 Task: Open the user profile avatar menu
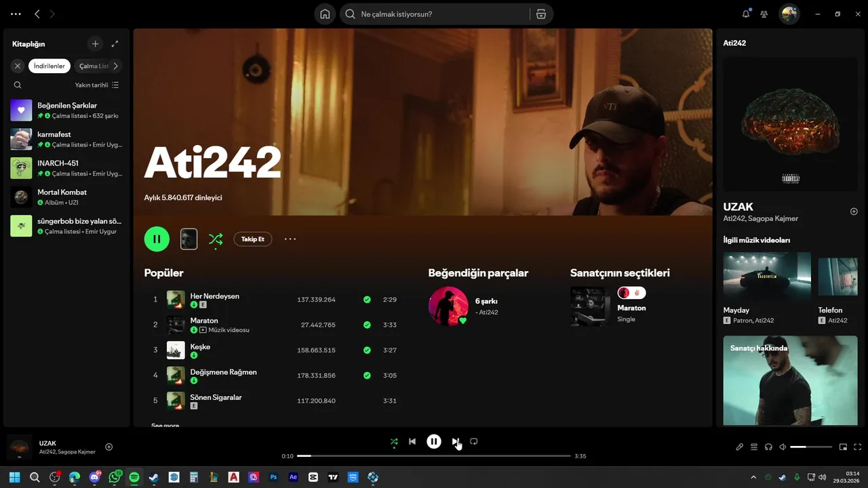789,14
